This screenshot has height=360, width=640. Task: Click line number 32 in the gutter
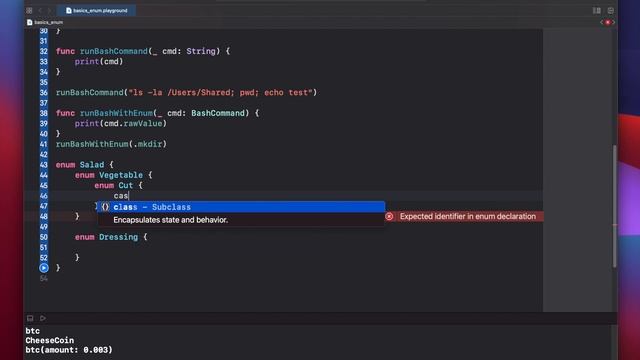pos(44,51)
